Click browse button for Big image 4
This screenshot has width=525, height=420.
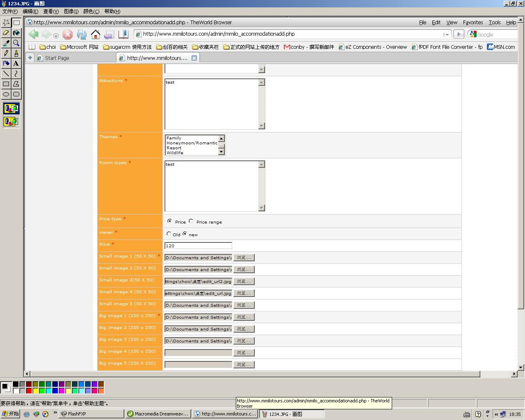244,353
